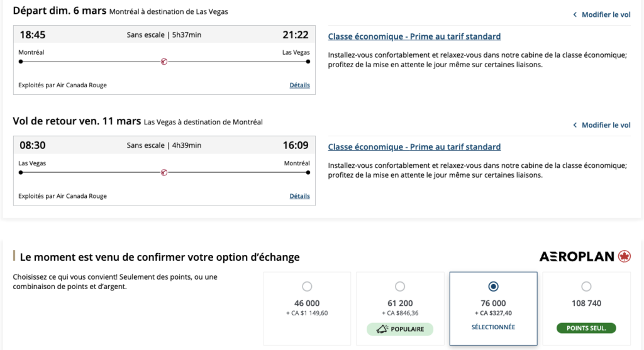Click Modifier le vol for the return flight
Viewport: 644px width, 350px height.
tap(606, 125)
